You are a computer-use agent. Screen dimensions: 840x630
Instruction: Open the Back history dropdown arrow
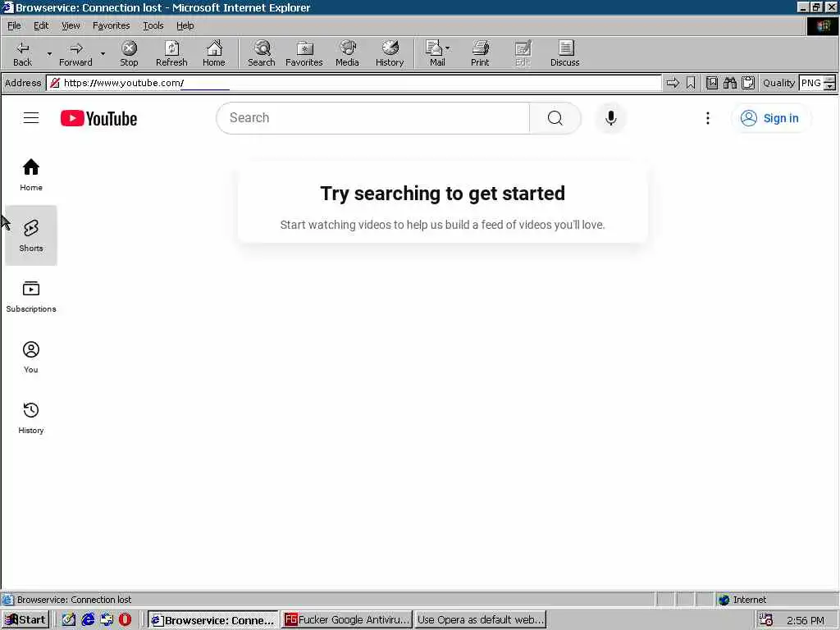(x=49, y=53)
